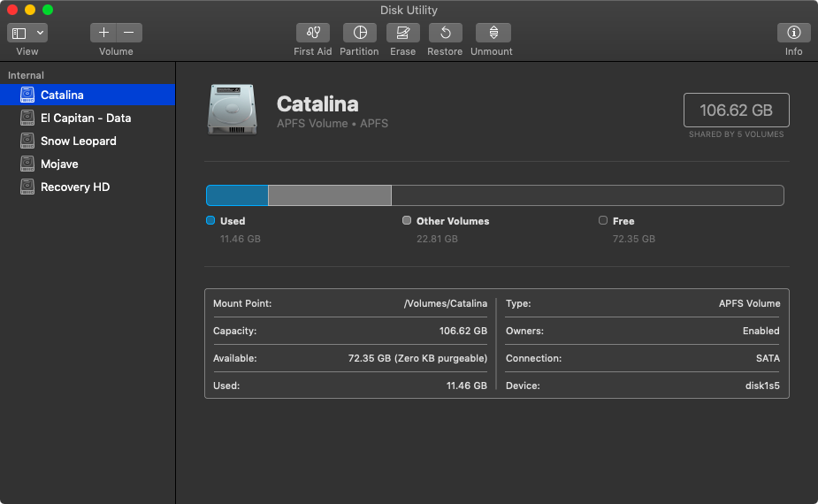Click the Free portion of usage bar
The width and height of the screenshot is (818, 504).
tap(587, 195)
